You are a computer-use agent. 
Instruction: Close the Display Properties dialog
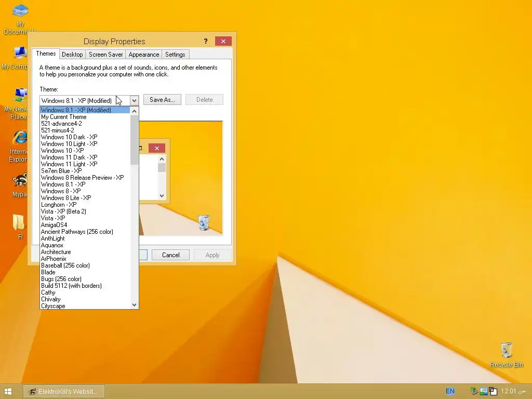[x=223, y=41]
